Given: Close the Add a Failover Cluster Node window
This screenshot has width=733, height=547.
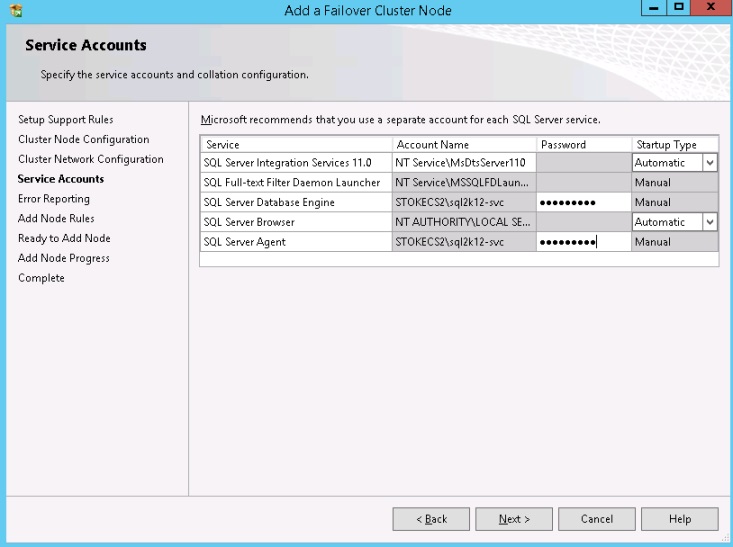Looking at the screenshot, I should [x=711, y=7].
